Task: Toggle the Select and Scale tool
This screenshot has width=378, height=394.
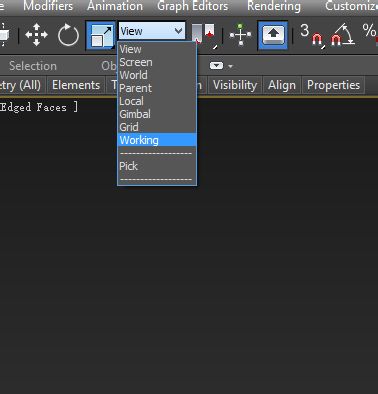Action: [101, 35]
